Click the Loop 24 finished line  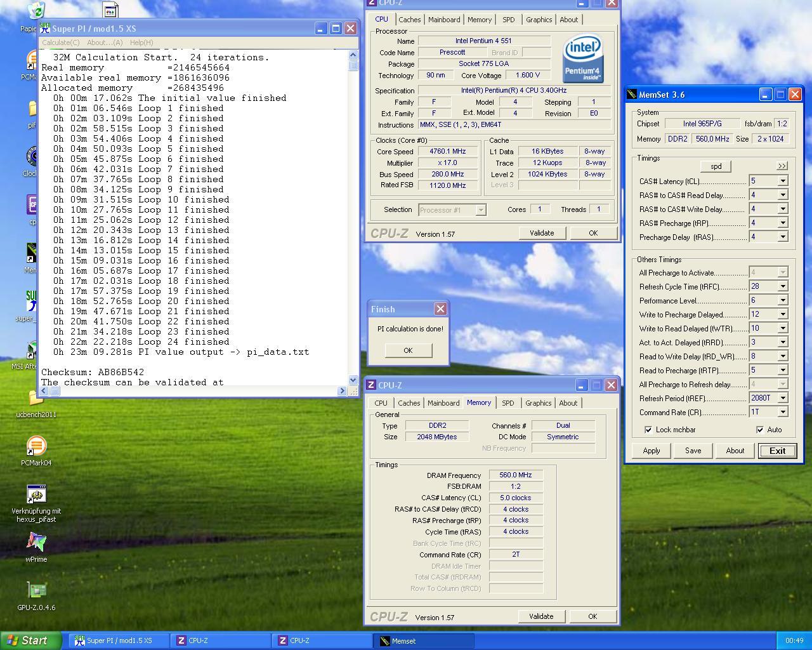141,342
